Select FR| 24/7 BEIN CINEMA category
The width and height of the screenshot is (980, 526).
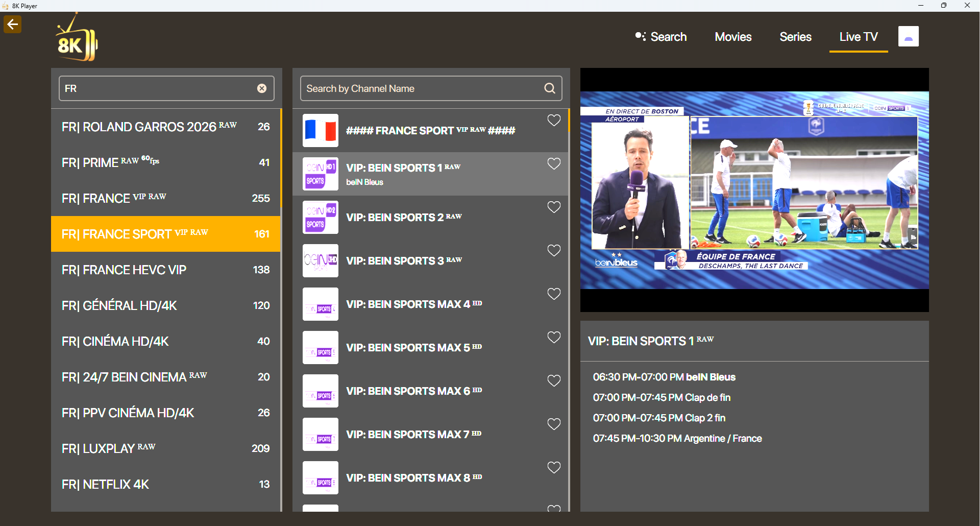pos(166,377)
